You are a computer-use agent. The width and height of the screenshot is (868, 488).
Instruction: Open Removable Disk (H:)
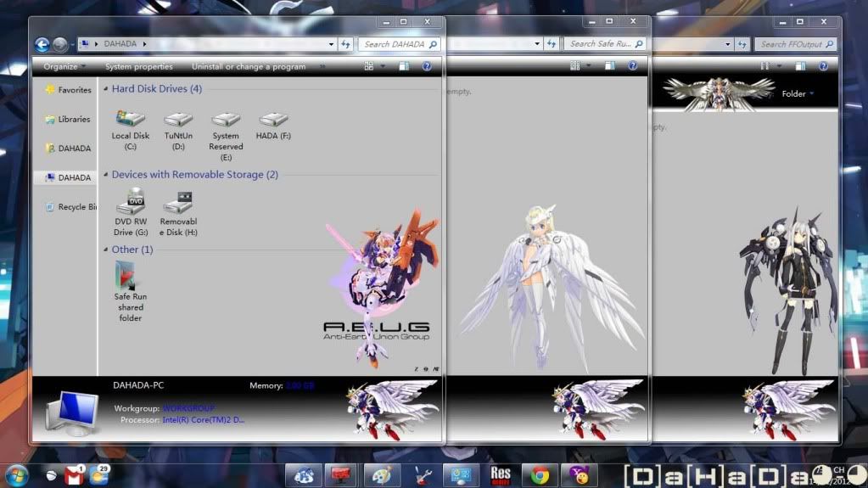(x=178, y=204)
